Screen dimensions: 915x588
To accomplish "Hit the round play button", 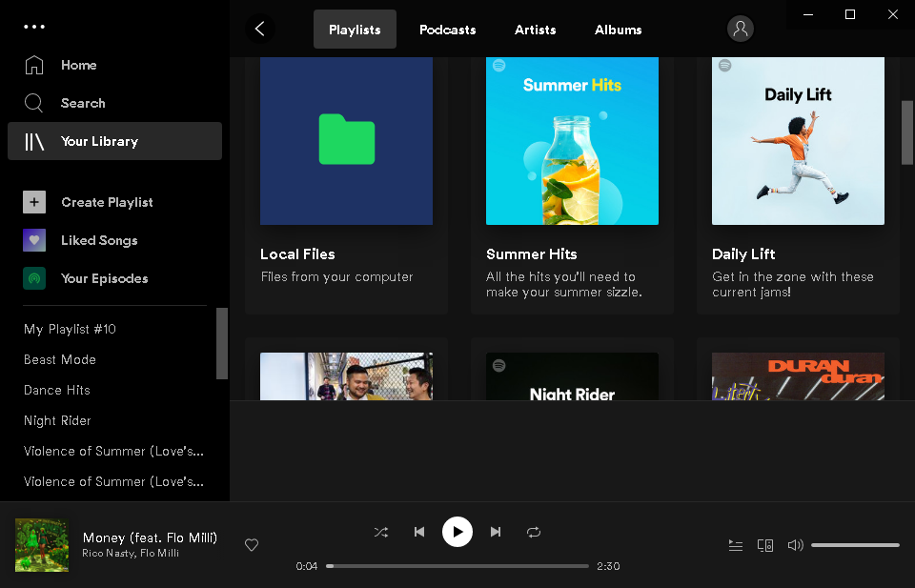I will coord(457,532).
